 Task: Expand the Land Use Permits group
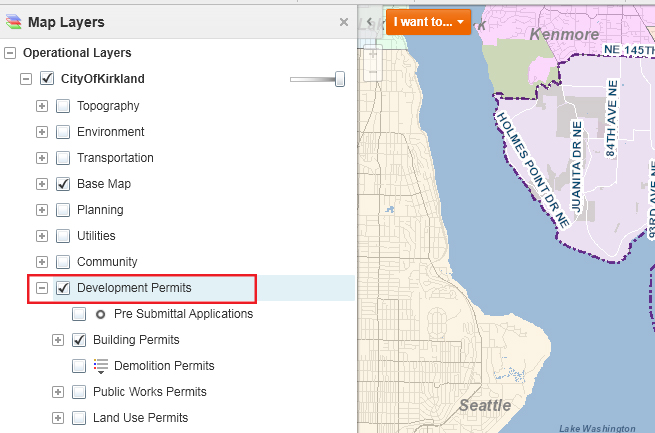[x=58, y=418]
